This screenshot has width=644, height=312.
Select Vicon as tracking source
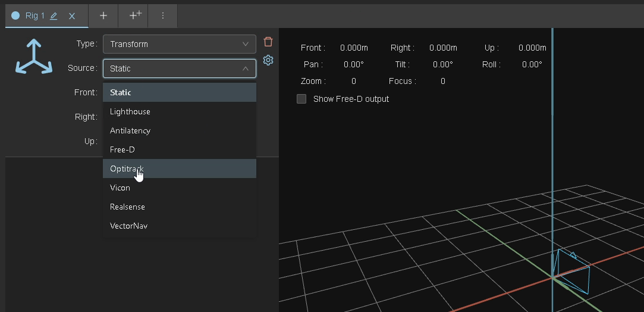coord(179,188)
